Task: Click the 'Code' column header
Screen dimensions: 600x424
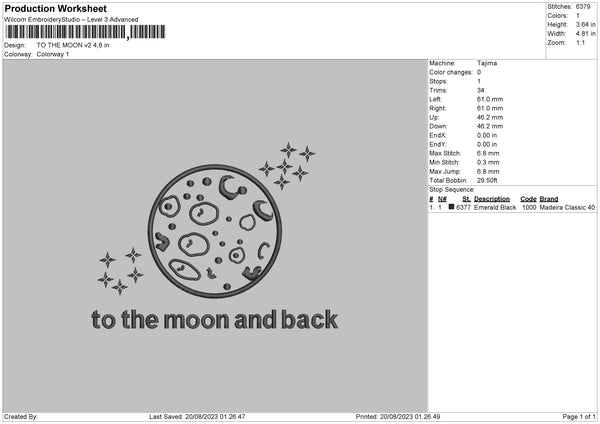Action: [x=528, y=199]
